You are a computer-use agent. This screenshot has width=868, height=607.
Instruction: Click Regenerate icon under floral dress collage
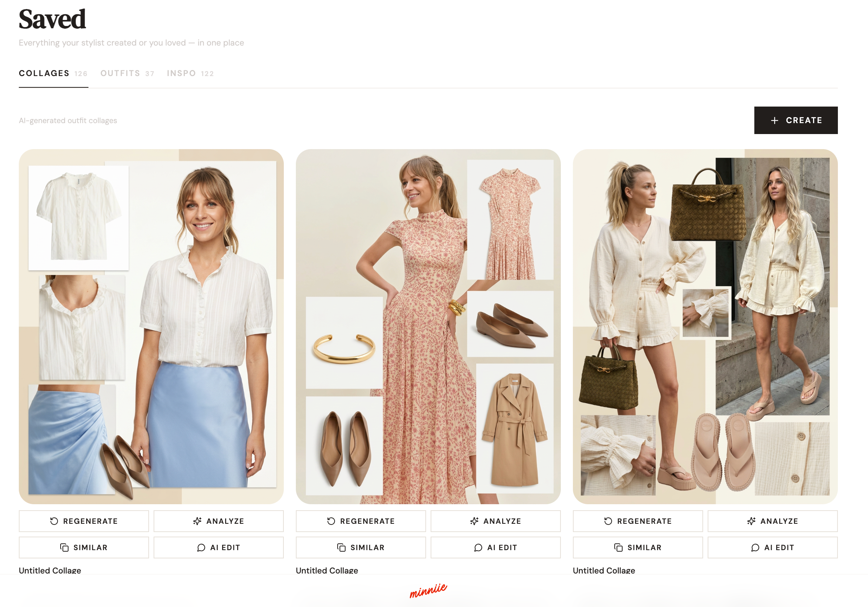click(331, 521)
